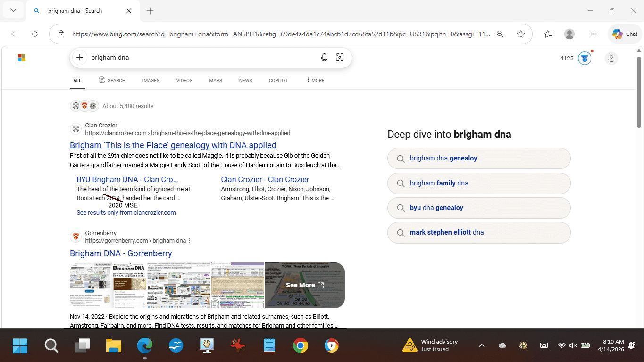644x362 pixels.
Task: Open the Favorites list toolbar icon
Action: point(547,34)
